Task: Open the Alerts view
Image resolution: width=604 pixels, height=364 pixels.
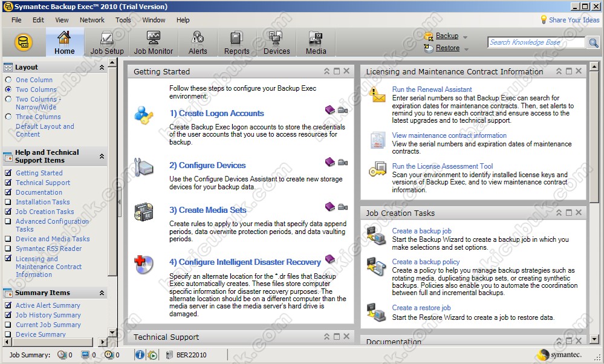Action: click(198, 43)
